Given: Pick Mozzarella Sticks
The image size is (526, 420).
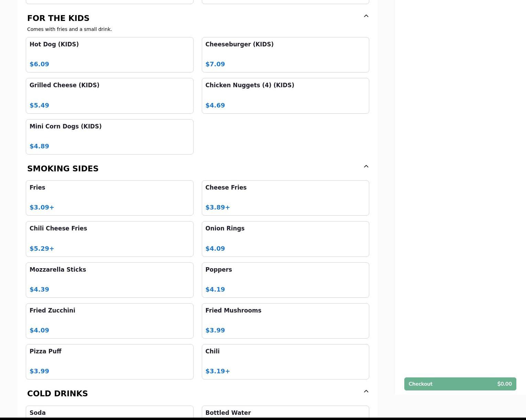Looking at the screenshot, I should tap(109, 280).
